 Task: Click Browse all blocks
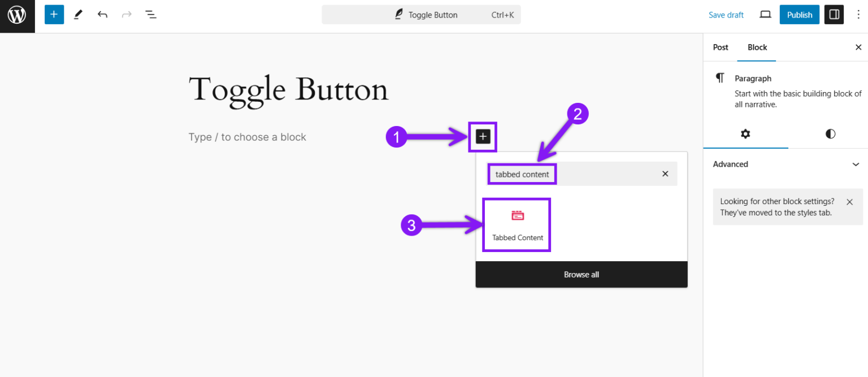click(x=581, y=274)
